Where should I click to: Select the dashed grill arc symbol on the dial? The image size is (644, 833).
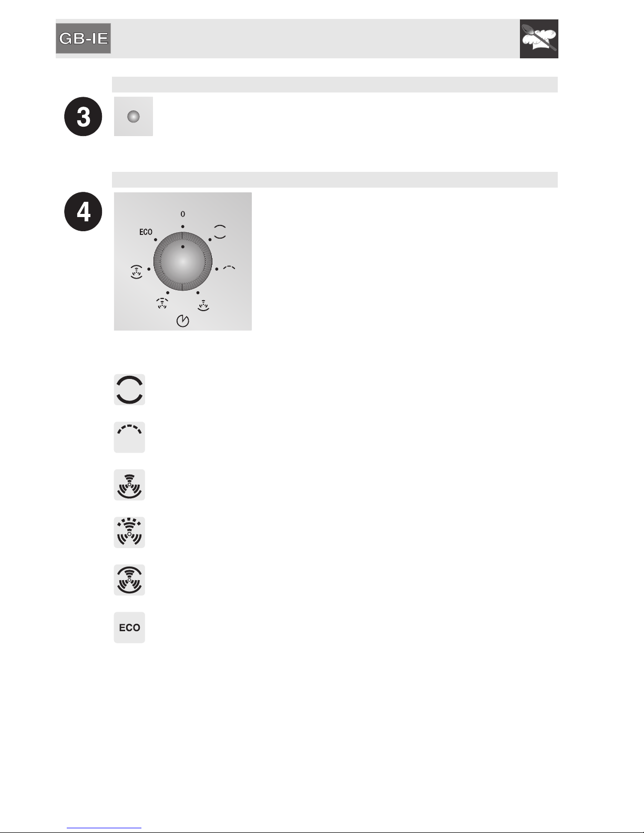pyautogui.click(x=229, y=268)
